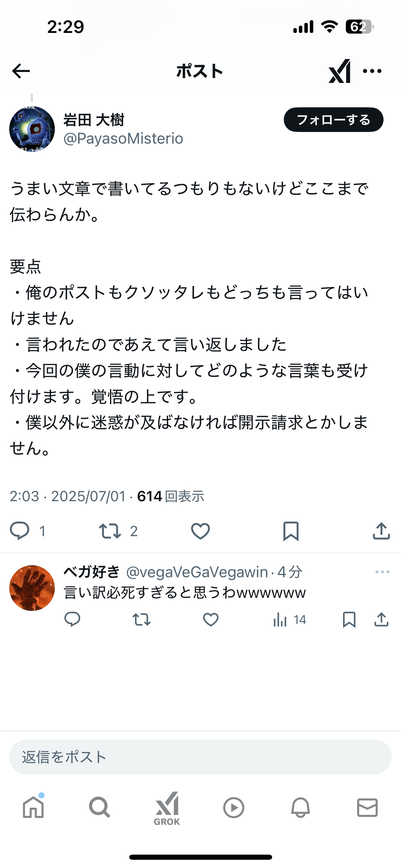401x868 pixels.
Task: Like the ベガ好き reply
Action: coord(211,620)
